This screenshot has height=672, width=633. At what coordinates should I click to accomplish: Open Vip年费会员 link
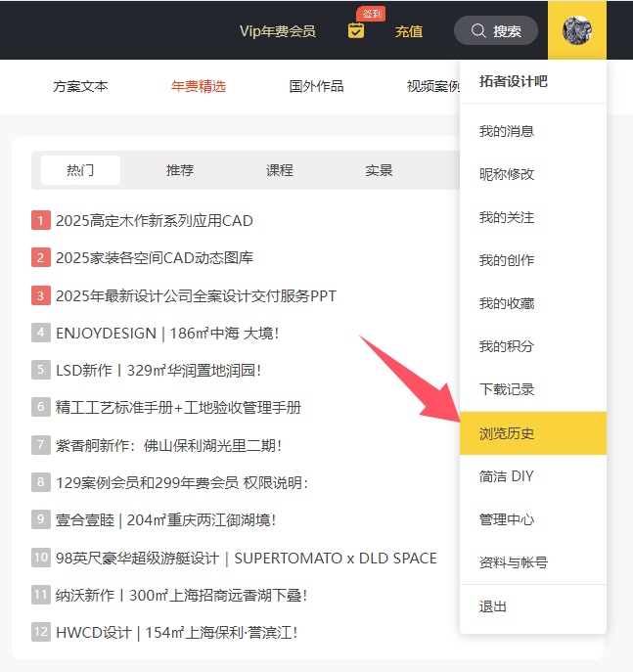278,31
